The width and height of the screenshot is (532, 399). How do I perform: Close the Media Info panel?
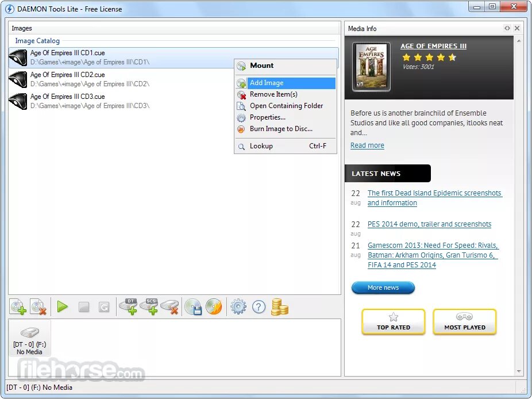click(x=516, y=28)
